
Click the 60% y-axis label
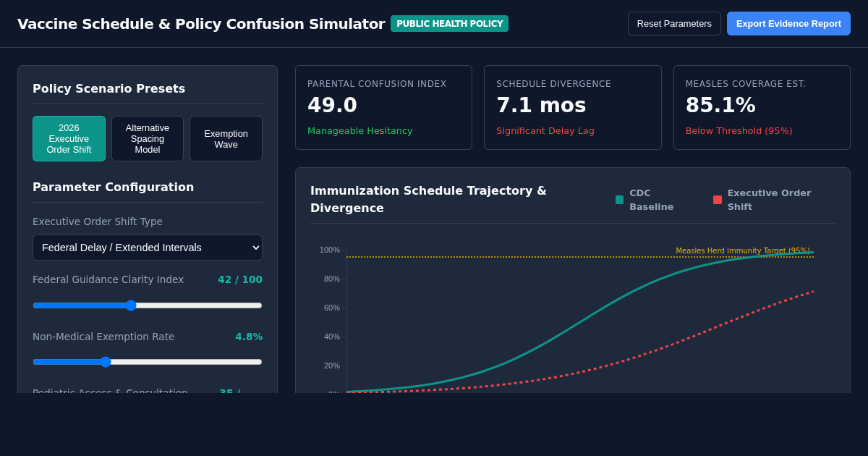pos(332,308)
